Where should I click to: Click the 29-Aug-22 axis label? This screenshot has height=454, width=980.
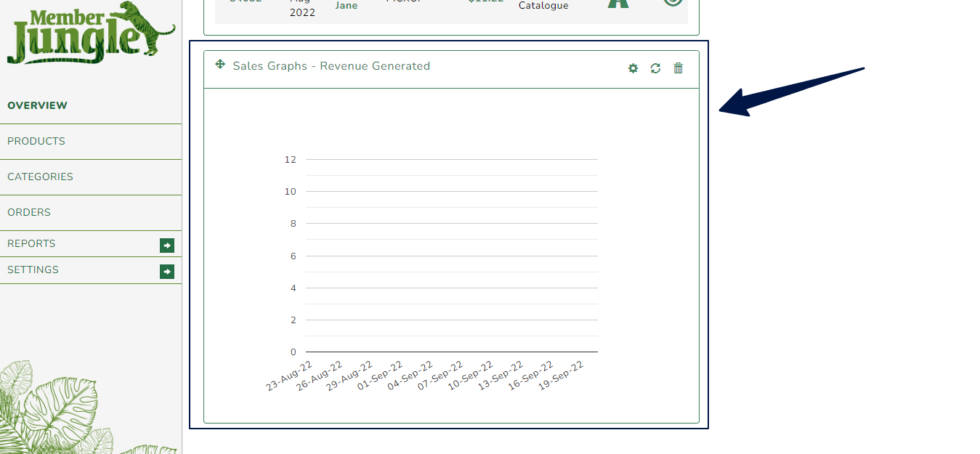pos(350,376)
